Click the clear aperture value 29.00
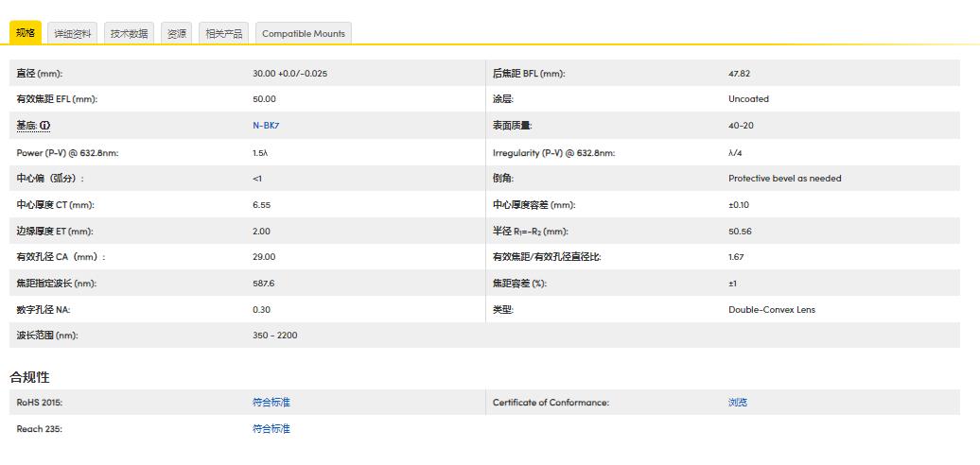Viewport: 980px width, 465px height. coord(264,257)
